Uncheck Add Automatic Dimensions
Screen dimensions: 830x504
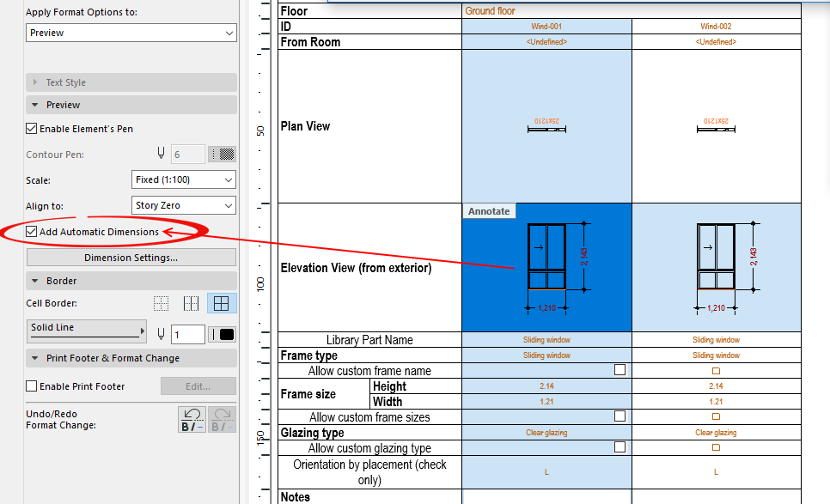[32, 232]
